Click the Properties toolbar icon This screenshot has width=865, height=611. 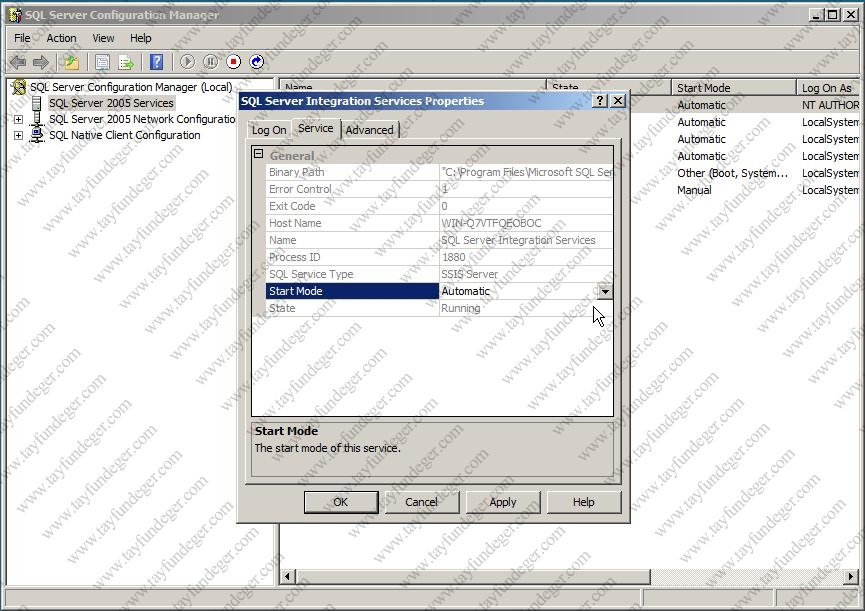pos(102,62)
